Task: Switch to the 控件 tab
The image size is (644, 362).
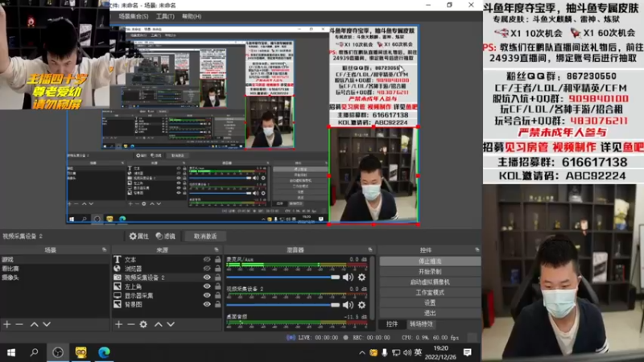Action: click(x=392, y=324)
